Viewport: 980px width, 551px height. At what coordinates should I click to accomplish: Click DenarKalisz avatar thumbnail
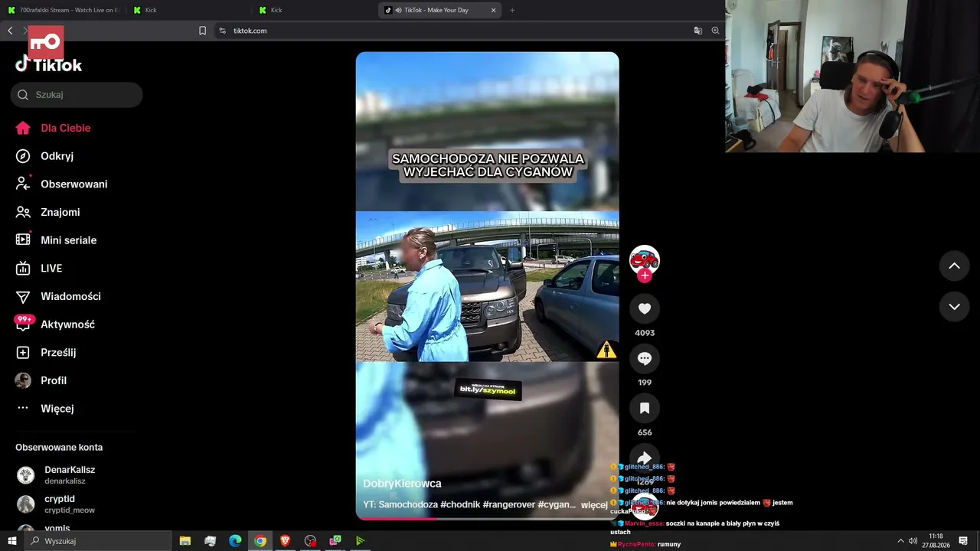(x=26, y=475)
